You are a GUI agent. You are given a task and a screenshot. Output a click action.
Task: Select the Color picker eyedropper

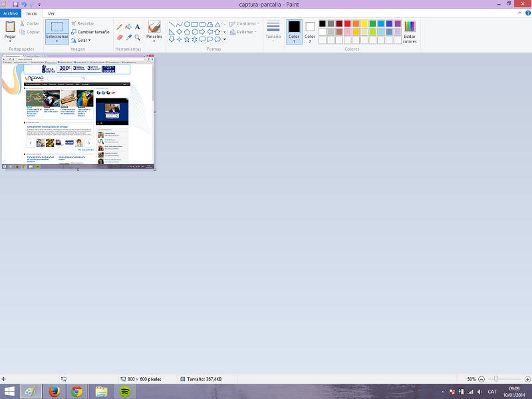tap(128, 37)
